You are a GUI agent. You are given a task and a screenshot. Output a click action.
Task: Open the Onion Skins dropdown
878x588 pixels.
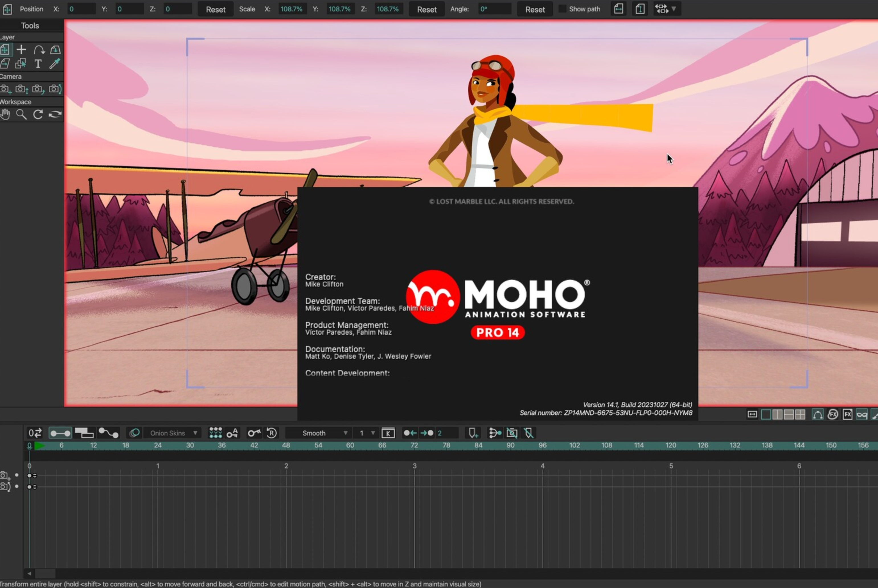coord(173,433)
